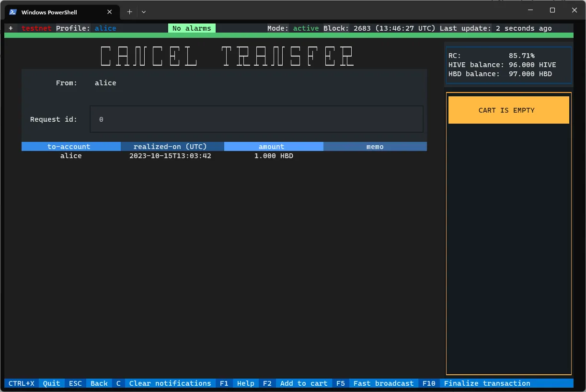Click the ESC key in footer

click(x=75, y=383)
